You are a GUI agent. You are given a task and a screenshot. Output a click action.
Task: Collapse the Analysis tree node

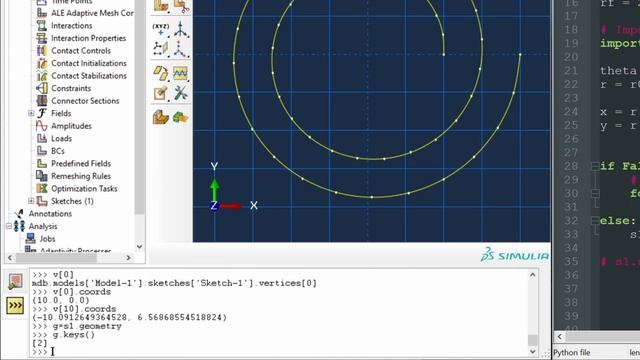click(x=9, y=226)
